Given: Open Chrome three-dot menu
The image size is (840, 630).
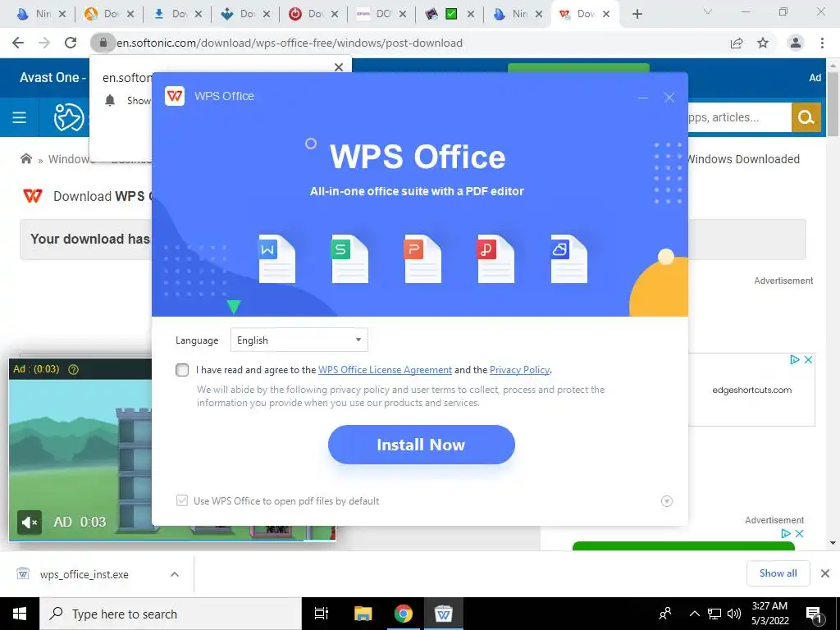Looking at the screenshot, I should coord(822,43).
